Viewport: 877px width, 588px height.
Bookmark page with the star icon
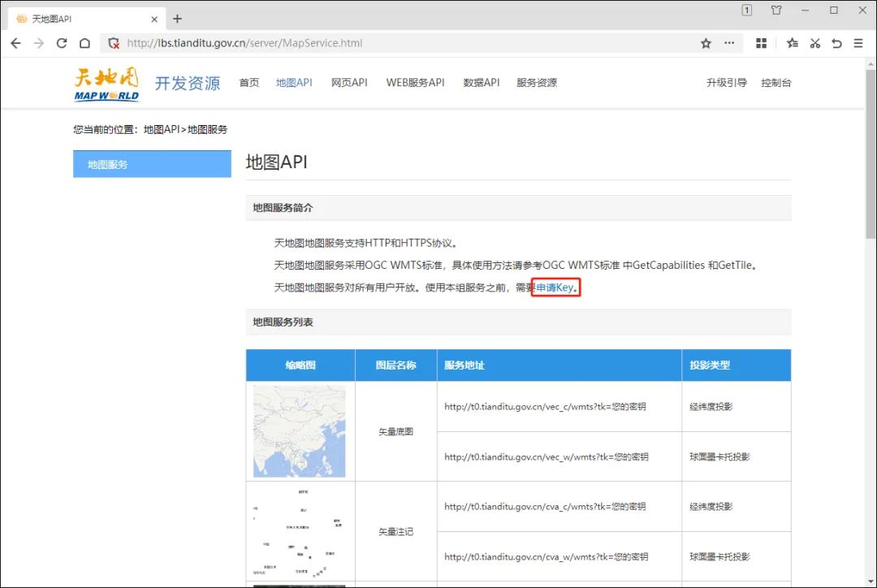point(706,43)
